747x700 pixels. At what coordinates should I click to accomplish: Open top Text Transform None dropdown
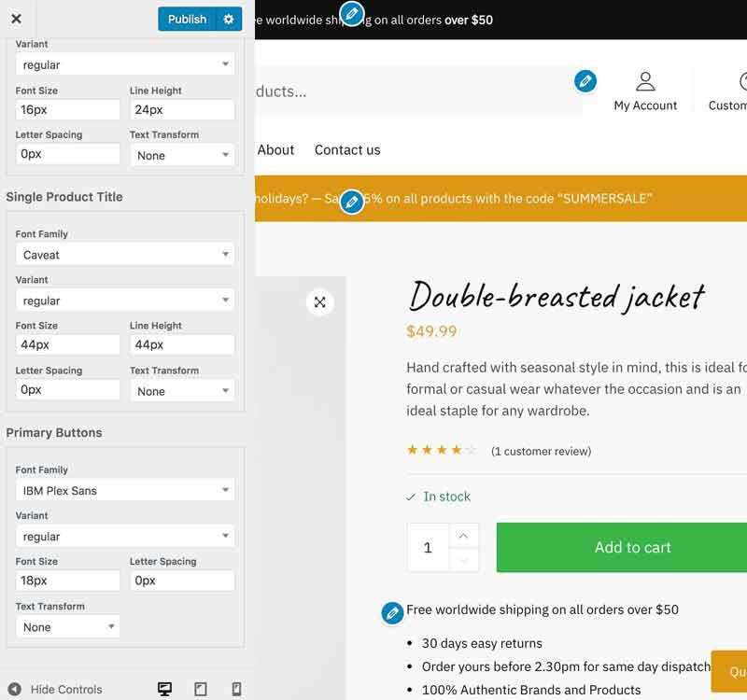[182, 155]
